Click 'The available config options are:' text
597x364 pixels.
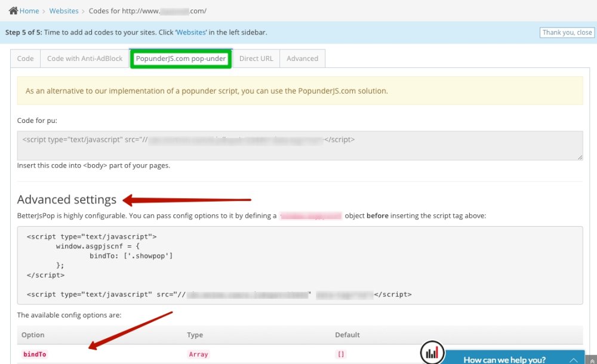(69, 315)
